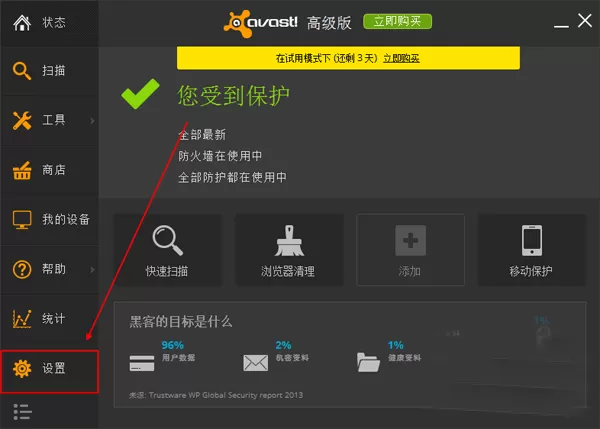Launch 浏览器清理 brush icon
The image size is (600, 429).
click(x=289, y=240)
